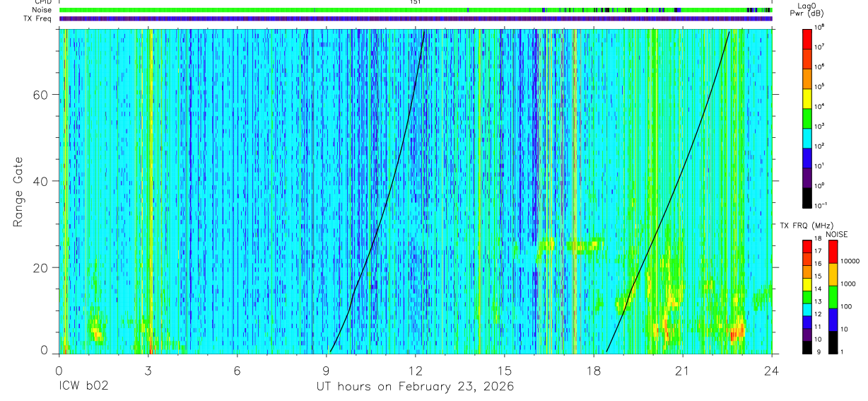
Task: Click the top power scale label 10^8
Action: (821, 27)
